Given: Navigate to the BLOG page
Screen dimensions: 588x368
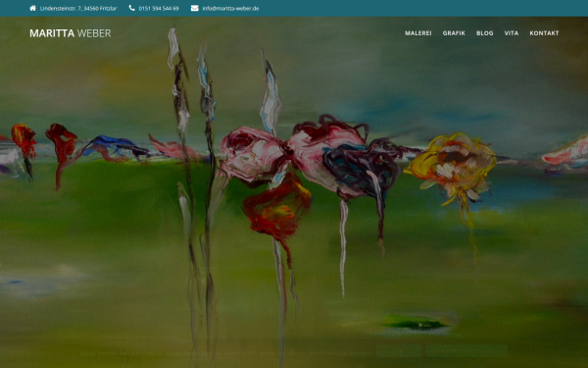Looking at the screenshot, I should (x=484, y=33).
